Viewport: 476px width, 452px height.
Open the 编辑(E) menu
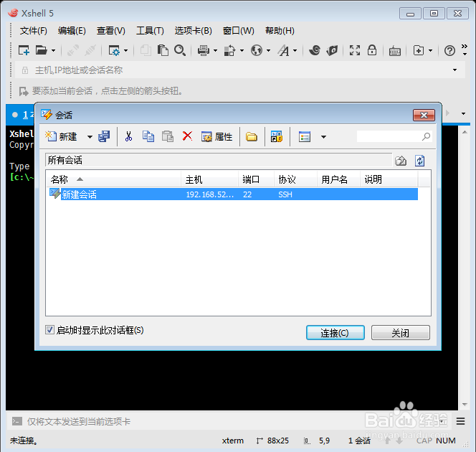click(72, 31)
